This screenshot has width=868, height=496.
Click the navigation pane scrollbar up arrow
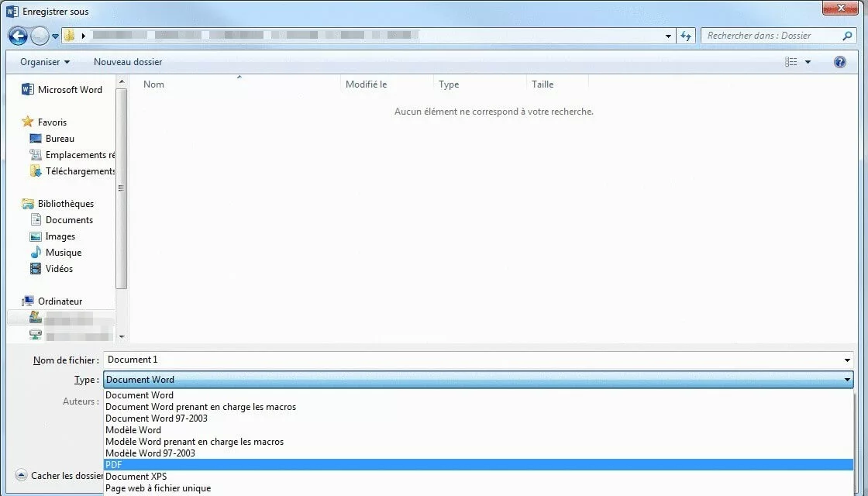122,82
